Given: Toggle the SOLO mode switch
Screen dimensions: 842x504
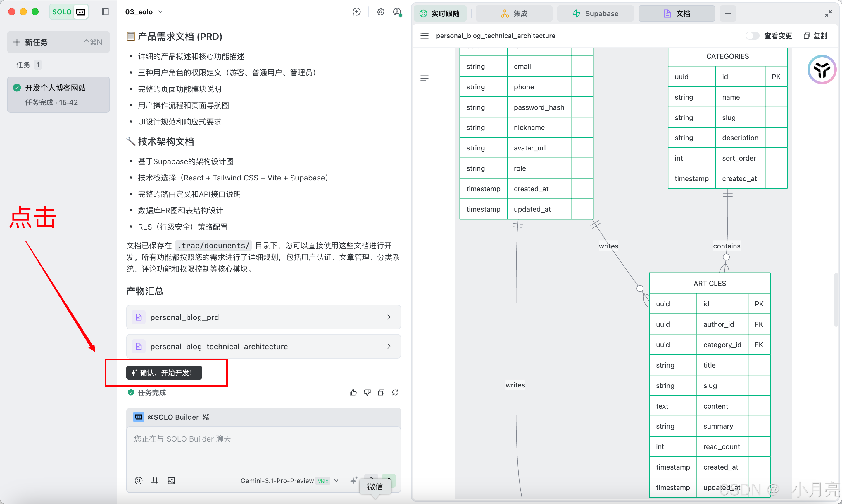Looking at the screenshot, I should tap(69, 12).
